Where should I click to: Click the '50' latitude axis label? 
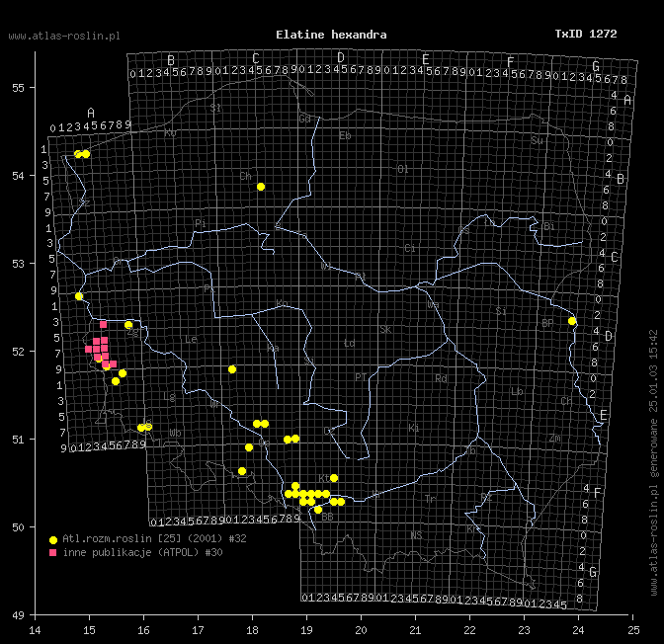coord(18,527)
